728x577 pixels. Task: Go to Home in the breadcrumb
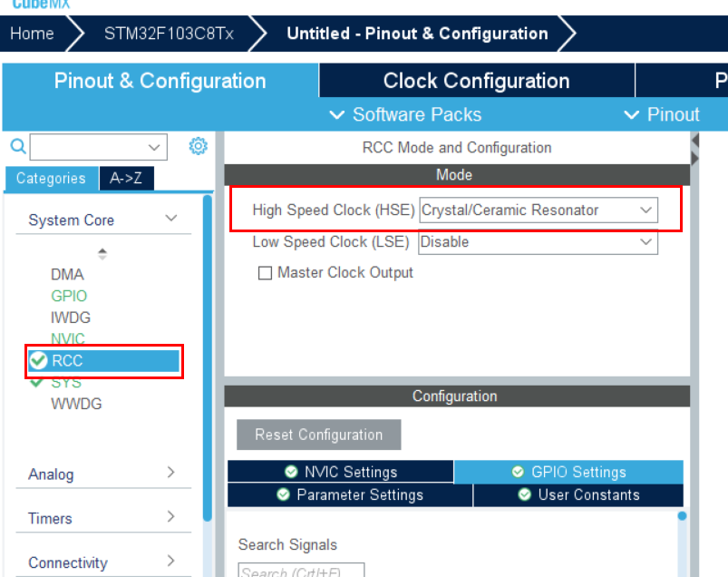(x=32, y=34)
